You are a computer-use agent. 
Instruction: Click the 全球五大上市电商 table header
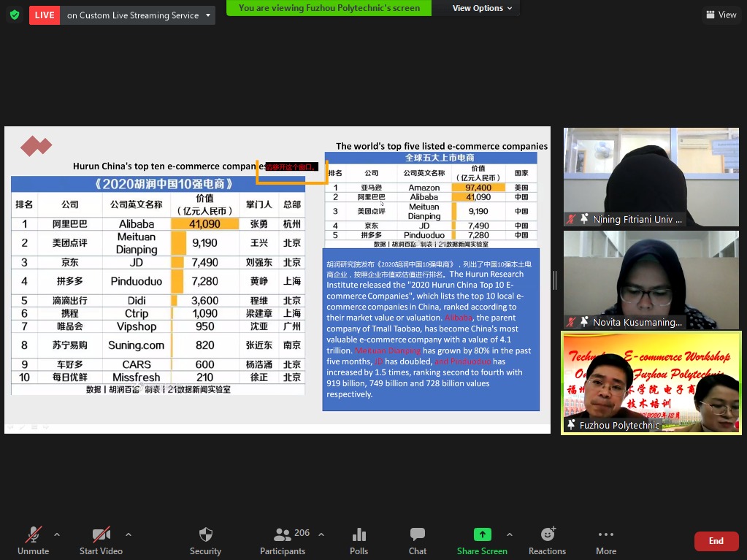click(431, 158)
